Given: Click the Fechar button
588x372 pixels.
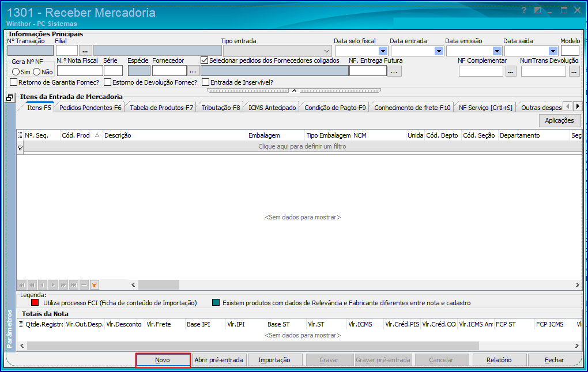Looking at the screenshot, I should (x=554, y=360).
